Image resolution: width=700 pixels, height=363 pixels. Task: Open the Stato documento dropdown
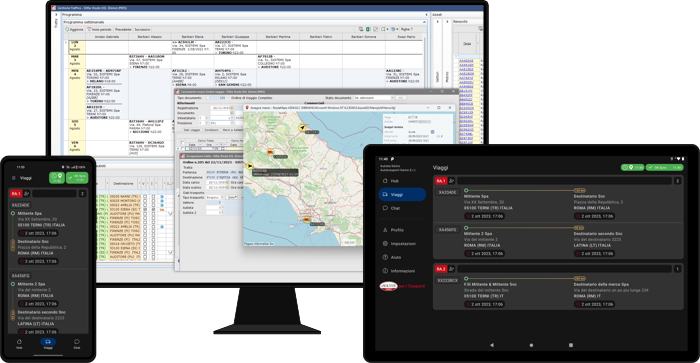click(x=374, y=98)
